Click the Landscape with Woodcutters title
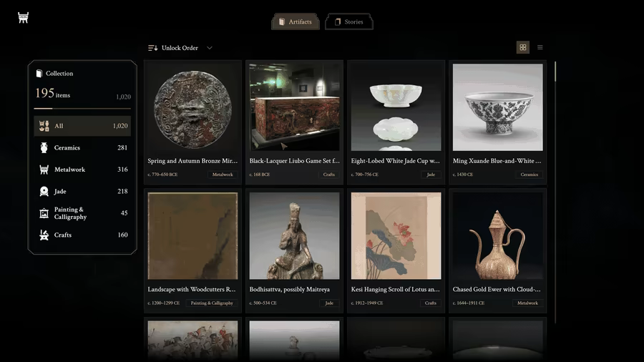The height and width of the screenshot is (362, 644). click(x=192, y=289)
